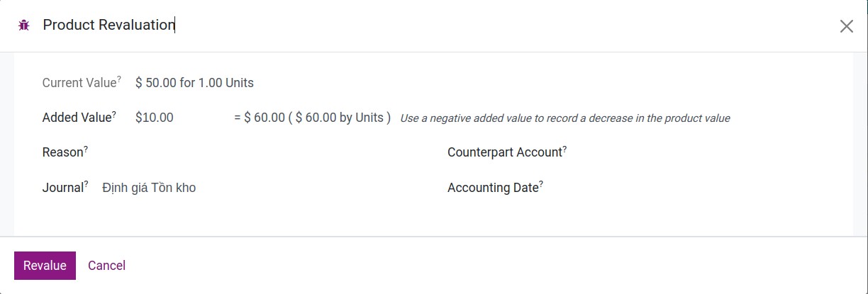868x294 pixels.
Task: Focus the Added Value $10.00 field
Action: click(177, 118)
